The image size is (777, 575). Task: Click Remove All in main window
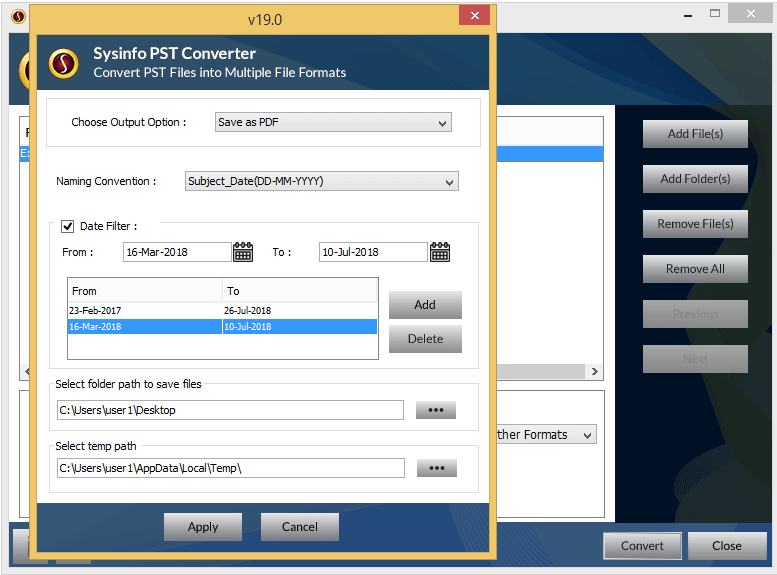pyautogui.click(x=695, y=269)
